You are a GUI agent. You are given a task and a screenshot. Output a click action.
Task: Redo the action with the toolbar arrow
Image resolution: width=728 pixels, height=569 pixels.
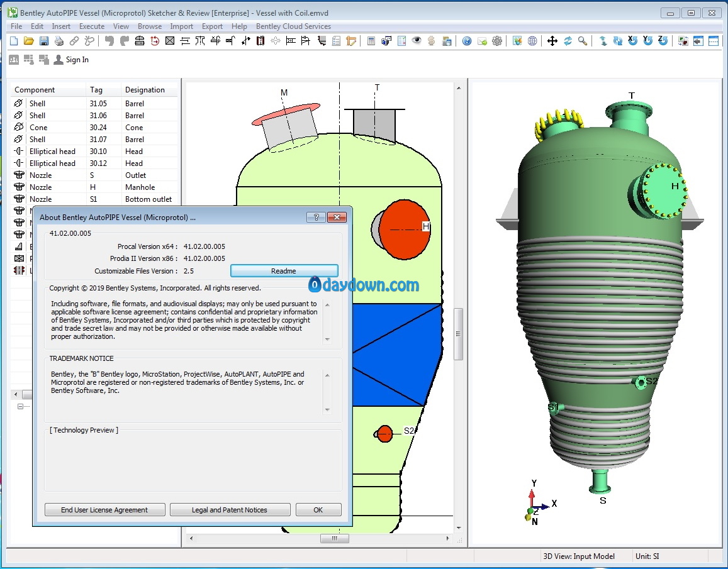click(125, 41)
